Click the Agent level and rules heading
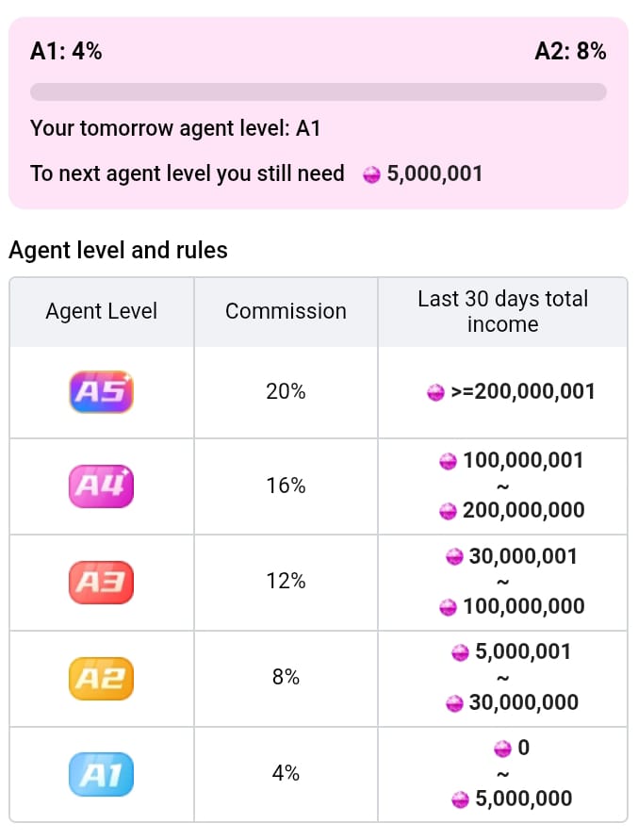 click(x=118, y=251)
